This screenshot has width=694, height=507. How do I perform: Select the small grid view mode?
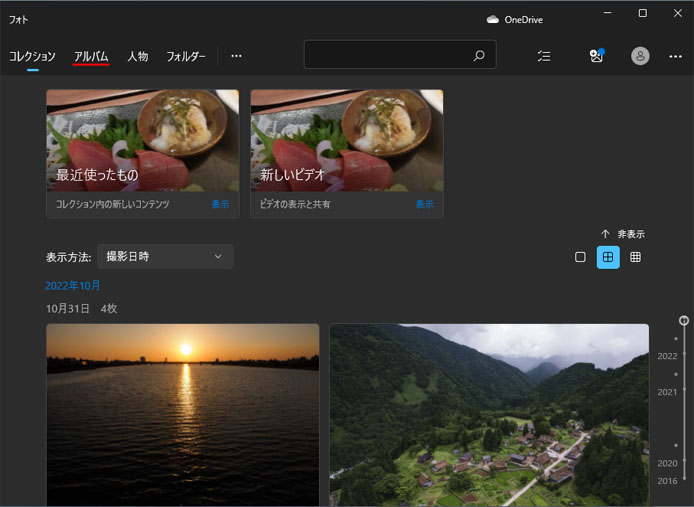point(635,257)
